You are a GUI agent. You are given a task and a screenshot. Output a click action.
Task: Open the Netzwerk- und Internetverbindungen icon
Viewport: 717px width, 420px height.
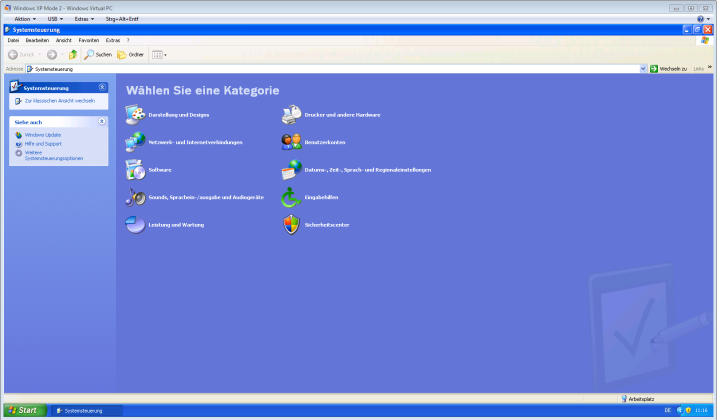point(135,142)
